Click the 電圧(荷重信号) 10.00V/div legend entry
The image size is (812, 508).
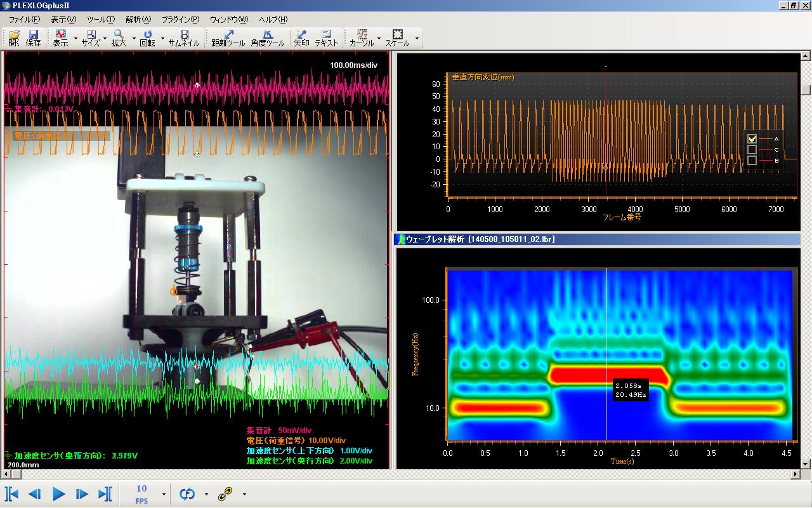pyautogui.click(x=296, y=441)
